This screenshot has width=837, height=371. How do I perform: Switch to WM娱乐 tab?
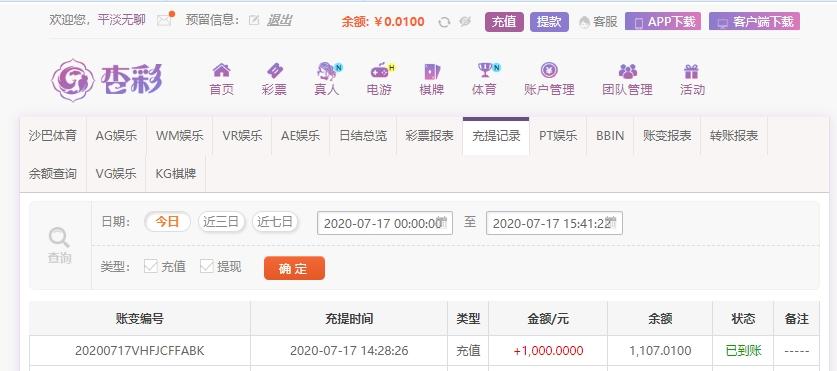[x=180, y=136]
